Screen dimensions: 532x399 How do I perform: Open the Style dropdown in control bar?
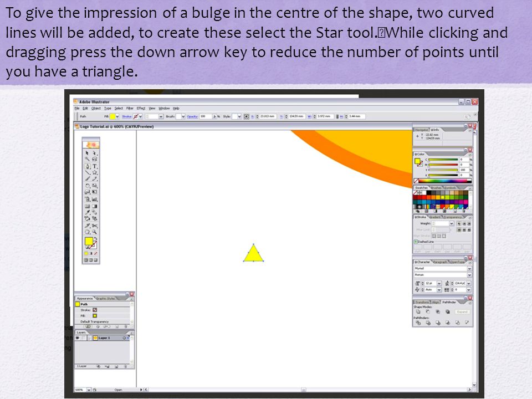click(239, 116)
